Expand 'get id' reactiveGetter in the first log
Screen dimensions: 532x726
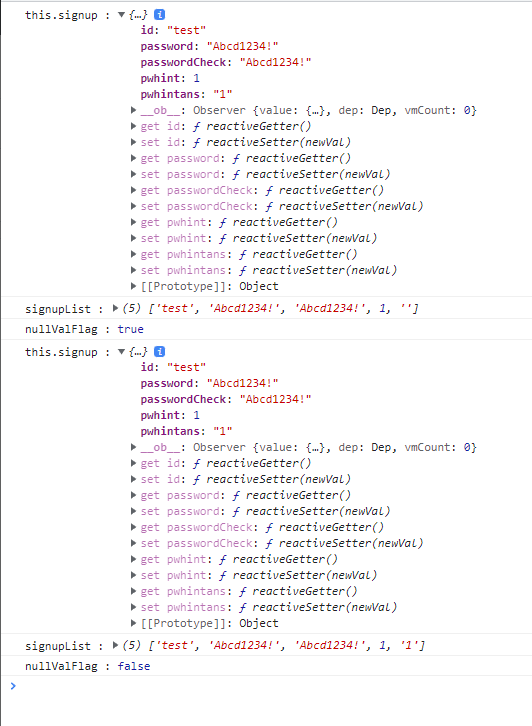click(x=133, y=126)
